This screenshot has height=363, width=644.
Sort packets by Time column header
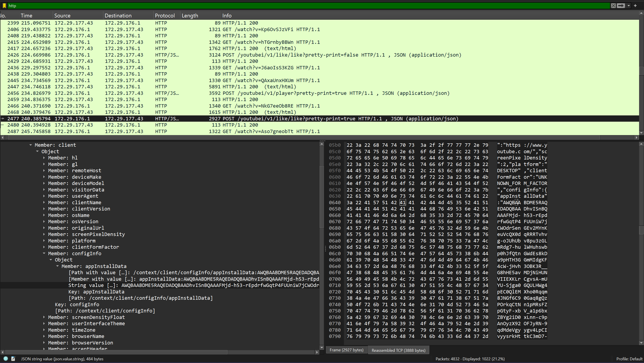click(27, 15)
